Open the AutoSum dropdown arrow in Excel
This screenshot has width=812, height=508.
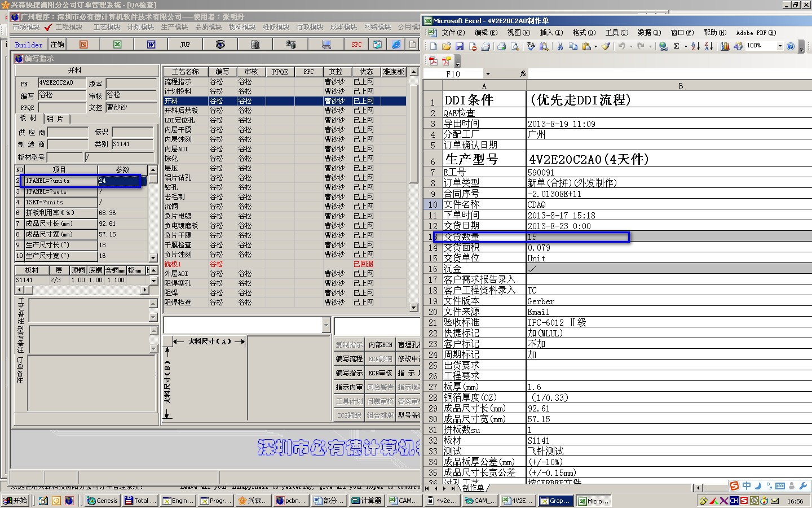685,46
